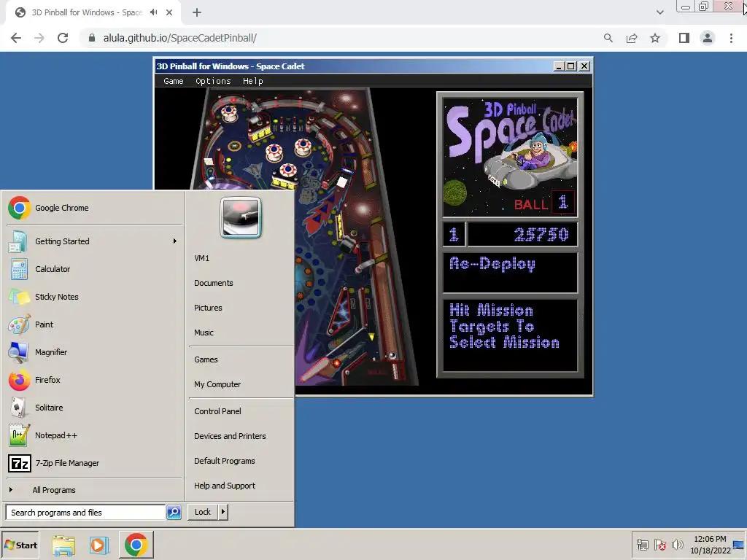The width and height of the screenshot is (747, 560).
Task: Close the 3D Pinball browser tab
Action: pos(169,12)
